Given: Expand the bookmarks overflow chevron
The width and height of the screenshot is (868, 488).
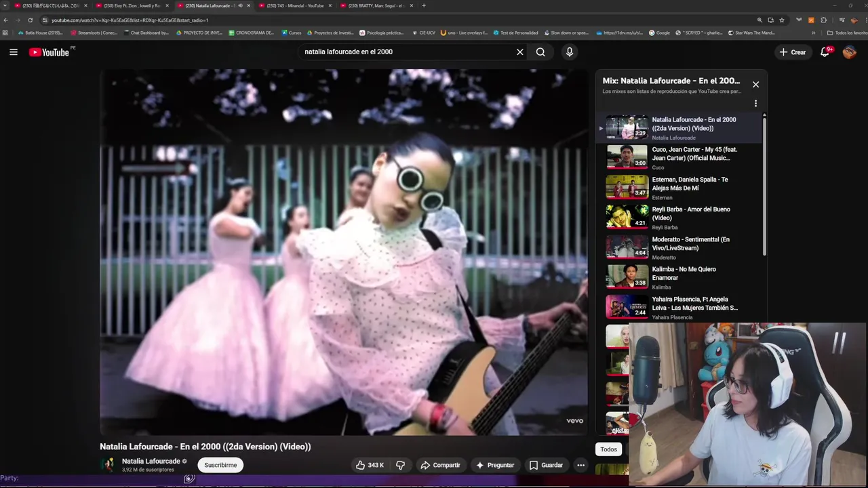Looking at the screenshot, I should coord(814,33).
